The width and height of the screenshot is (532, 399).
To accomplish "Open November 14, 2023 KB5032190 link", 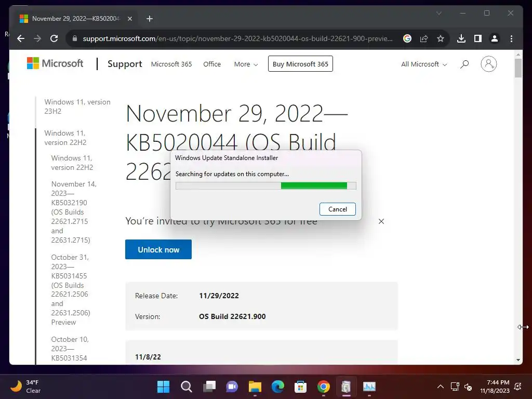I will click(x=74, y=212).
